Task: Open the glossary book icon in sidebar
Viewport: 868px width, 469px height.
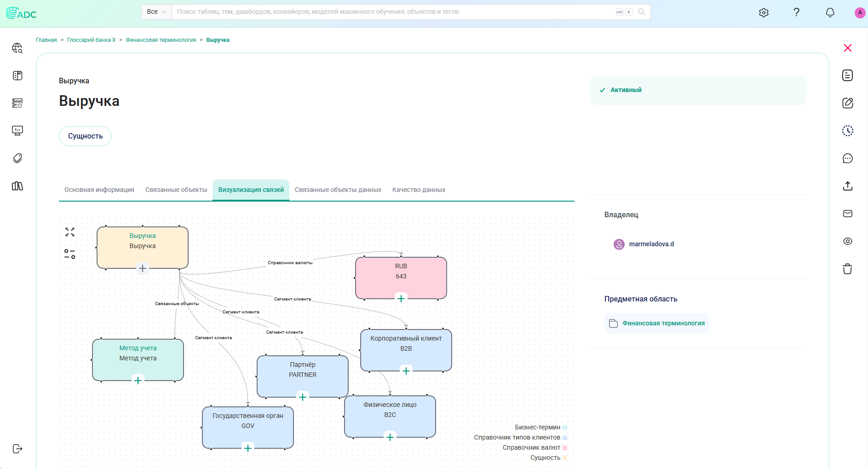Action: point(17,75)
